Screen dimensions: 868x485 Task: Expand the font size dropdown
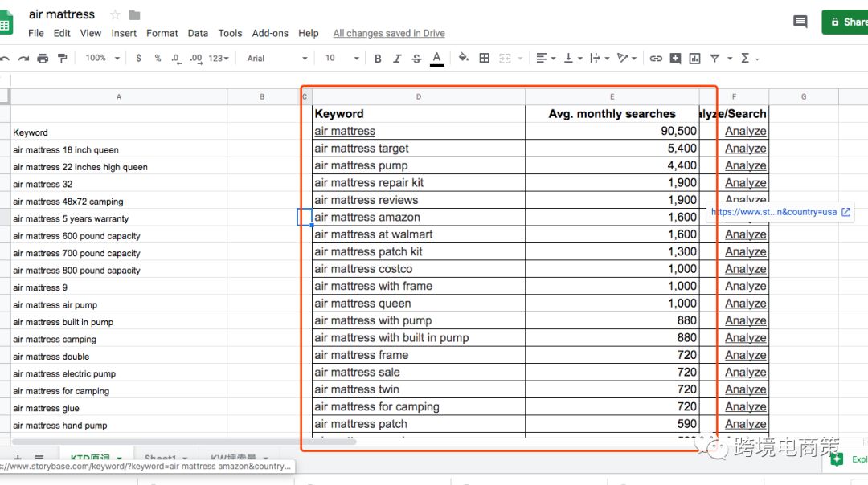point(342,59)
